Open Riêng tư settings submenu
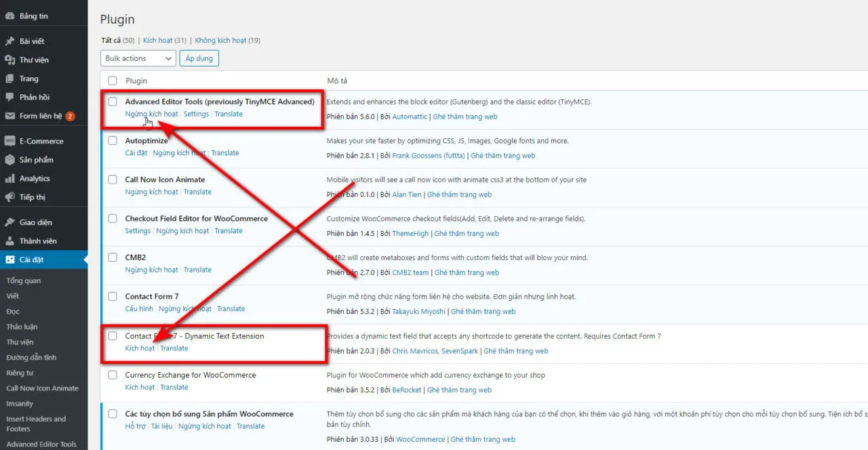The width and height of the screenshot is (868, 450). (x=20, y=373)
